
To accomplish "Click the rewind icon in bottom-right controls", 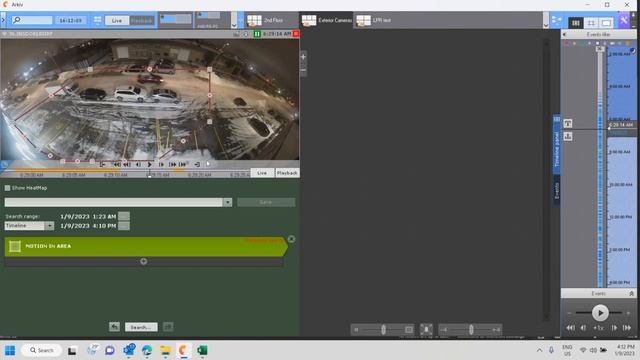I will point(570,328).
